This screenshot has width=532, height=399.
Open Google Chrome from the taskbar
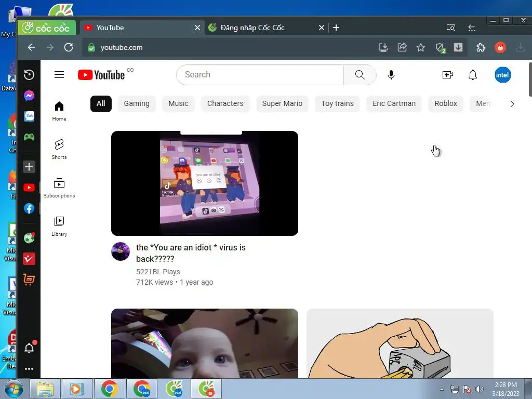(x=109, y=389)
